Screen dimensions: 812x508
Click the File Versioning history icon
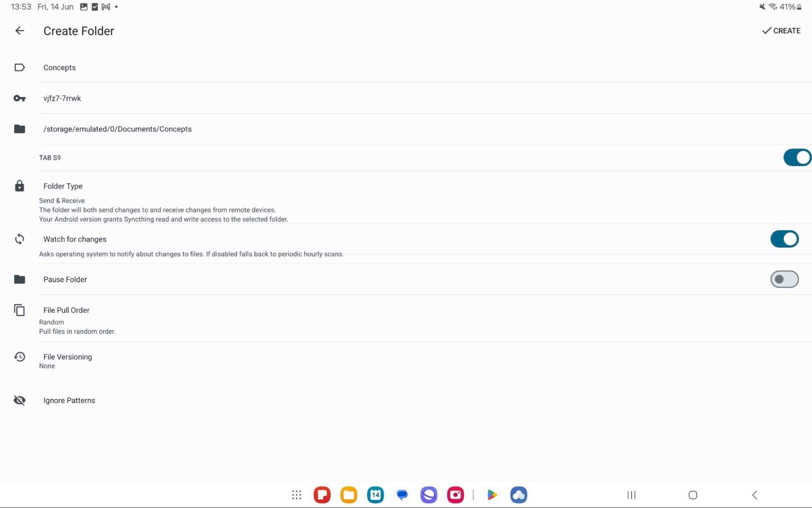pyautogui.click(x=19, y=357)
